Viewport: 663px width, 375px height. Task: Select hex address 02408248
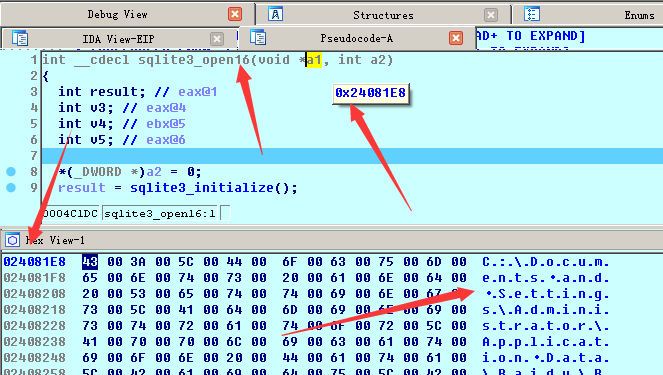point(35,358)
